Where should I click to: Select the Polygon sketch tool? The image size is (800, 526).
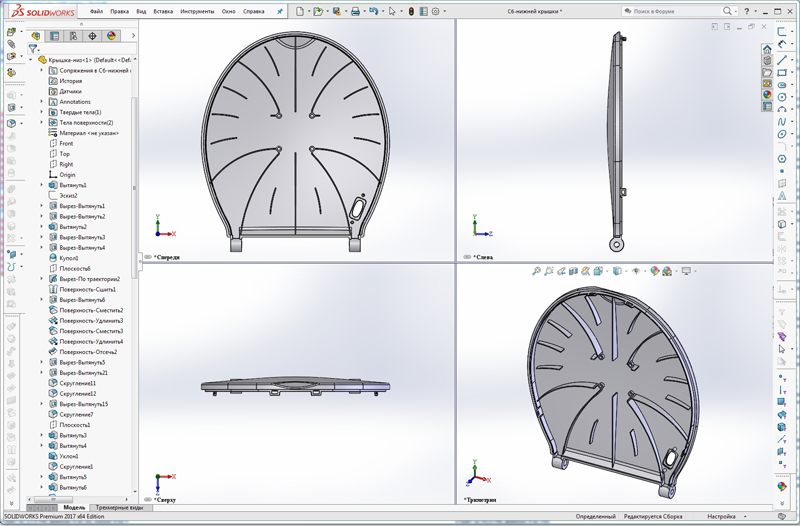782,159
